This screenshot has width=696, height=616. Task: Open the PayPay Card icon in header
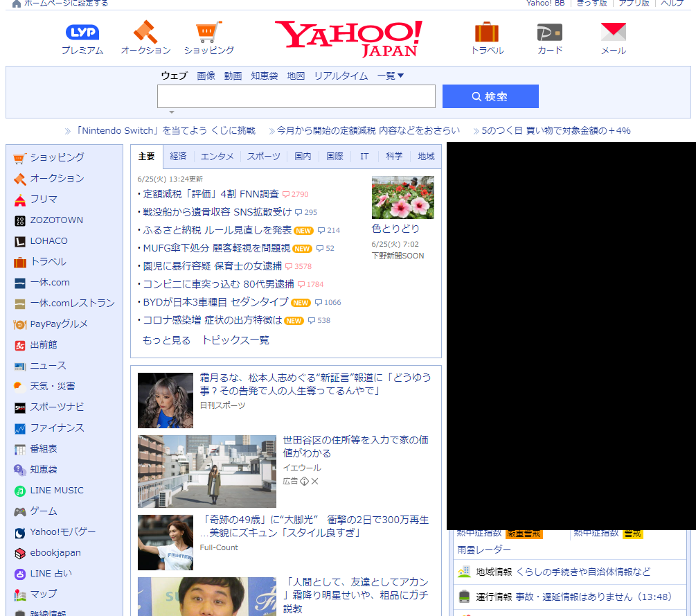tap(549, 33)
